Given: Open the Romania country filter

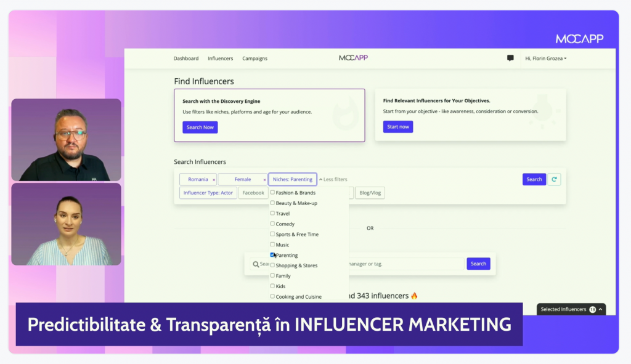Looking at the screenshot, I should click(x=198, y=179).
